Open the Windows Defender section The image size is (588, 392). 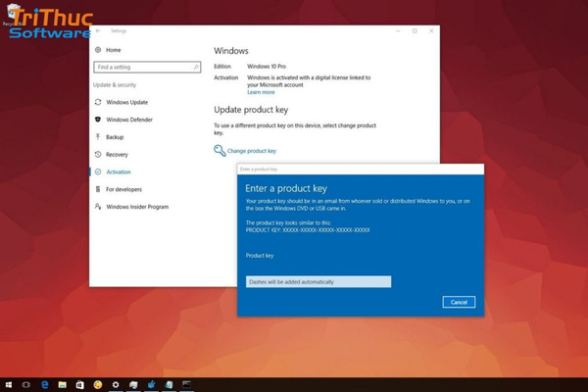(x=130, y=120)
